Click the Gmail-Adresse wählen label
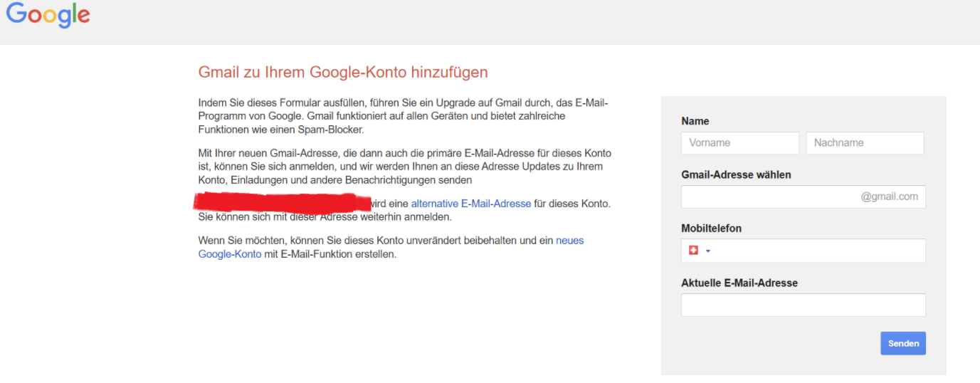The image size is (980, 383). click(736, 174)
